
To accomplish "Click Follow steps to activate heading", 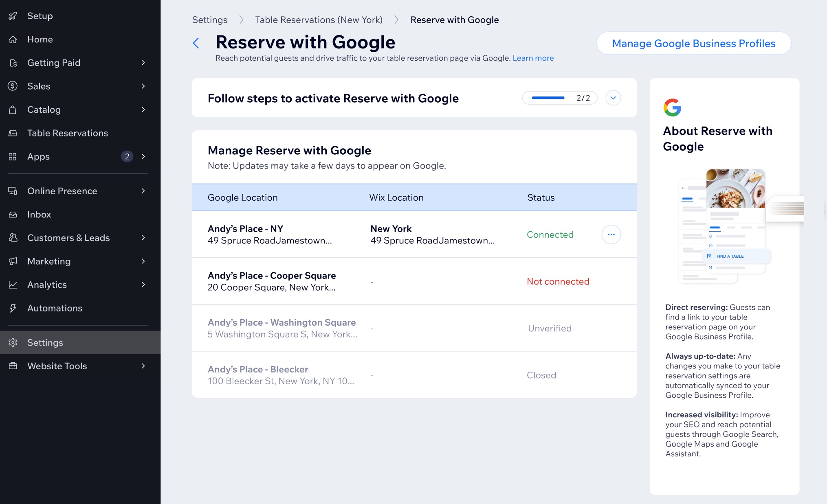I will (x=333, y=98).
